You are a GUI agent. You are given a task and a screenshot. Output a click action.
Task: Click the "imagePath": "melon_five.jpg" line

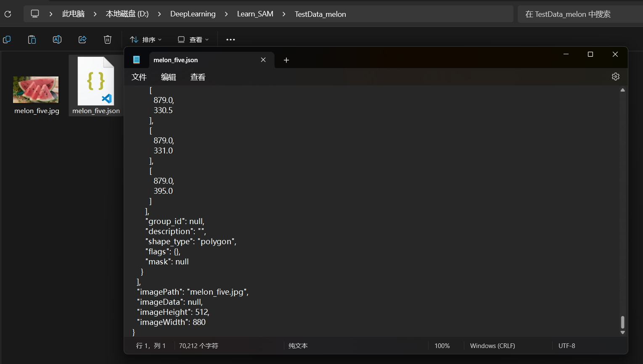tap(193, 292)
